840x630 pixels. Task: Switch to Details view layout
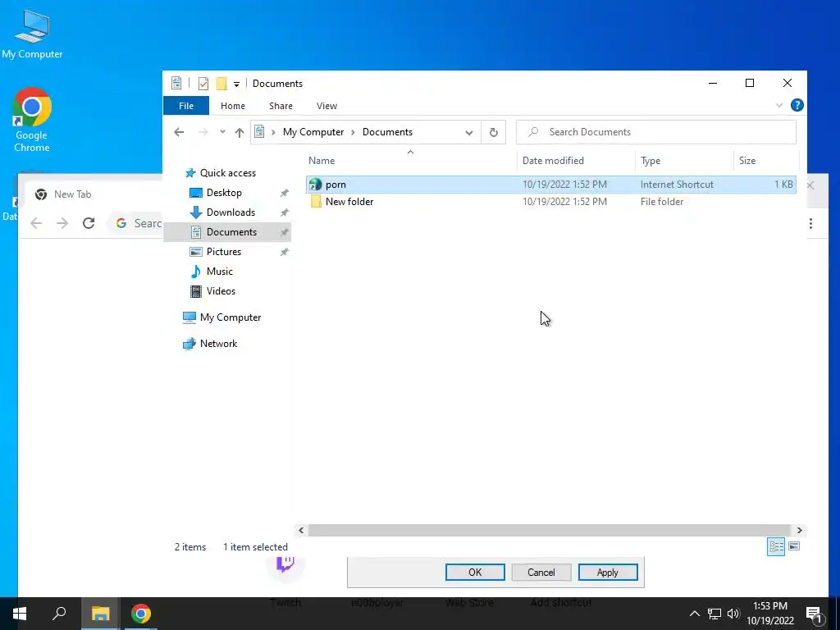tap(776, 546)
